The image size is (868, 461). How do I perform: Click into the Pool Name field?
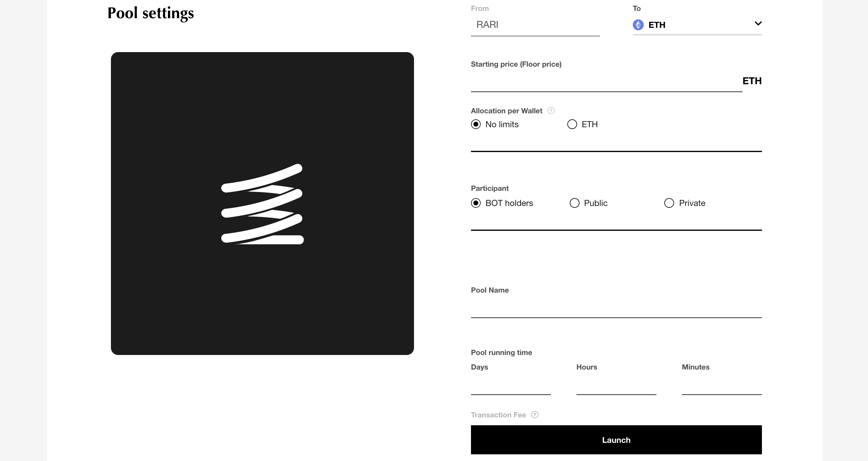[x=616, y=308]
